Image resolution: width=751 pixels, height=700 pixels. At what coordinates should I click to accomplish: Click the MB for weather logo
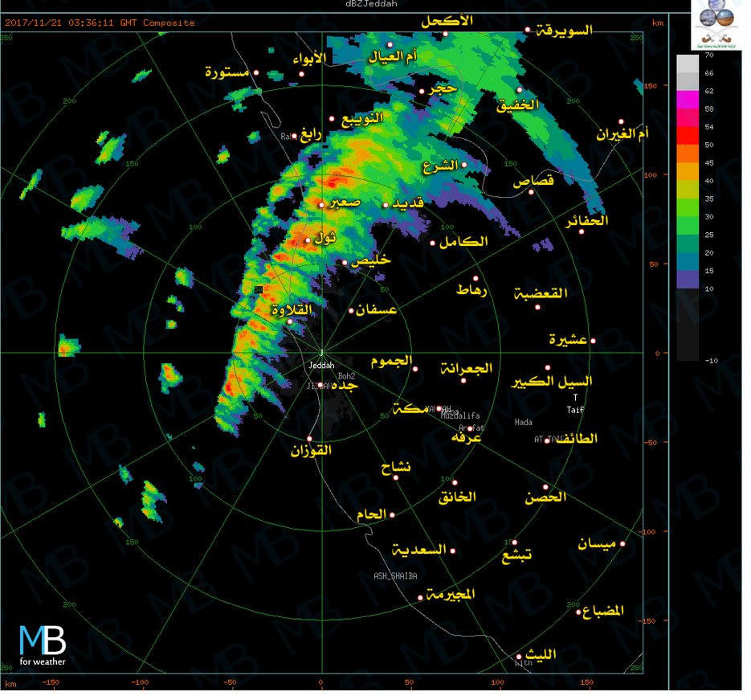43,645
